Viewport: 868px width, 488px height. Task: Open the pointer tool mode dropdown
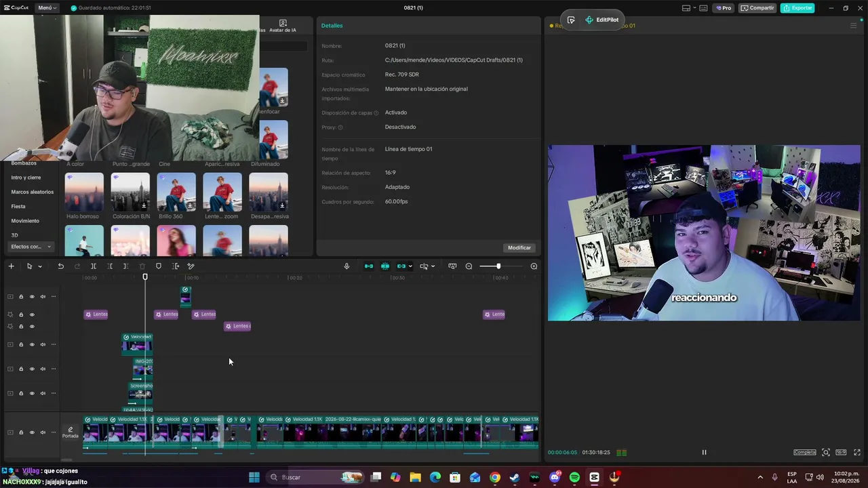point(40,266)
